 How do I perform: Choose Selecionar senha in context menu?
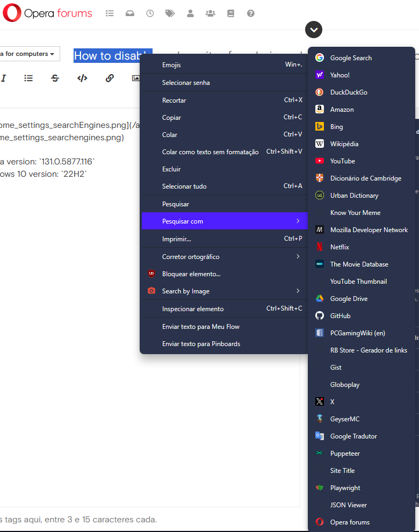point(224,82)
